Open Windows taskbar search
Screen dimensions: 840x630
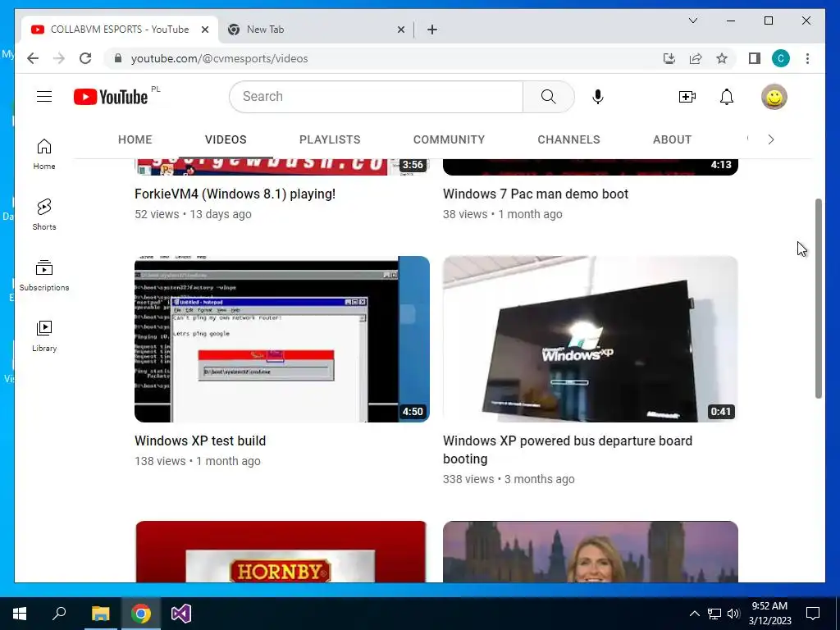[59, 614]
